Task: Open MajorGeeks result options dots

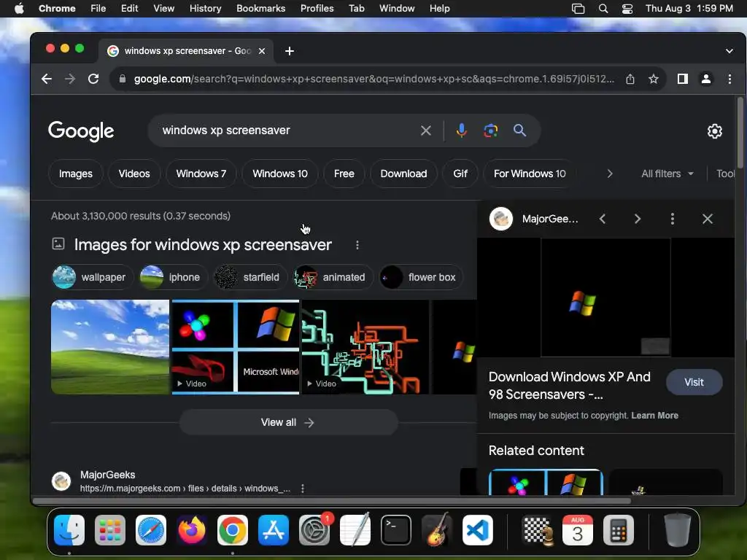Action: [303, 489]
